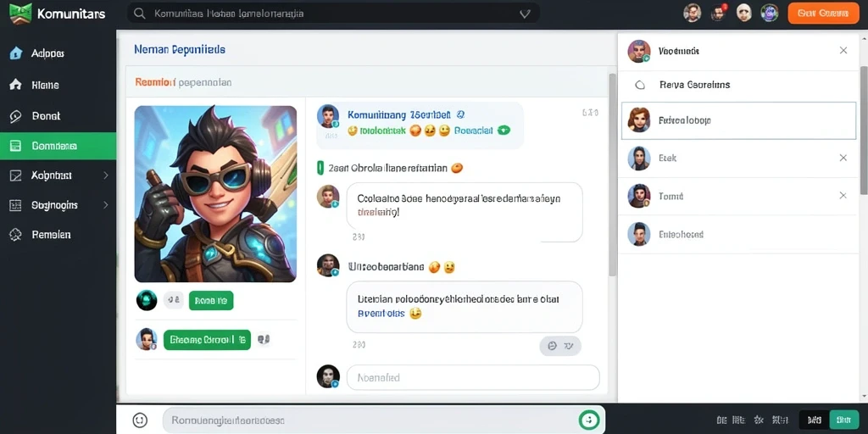
Task: Click avatar beside Coolaine message bubble
Action: click(328, 196)
